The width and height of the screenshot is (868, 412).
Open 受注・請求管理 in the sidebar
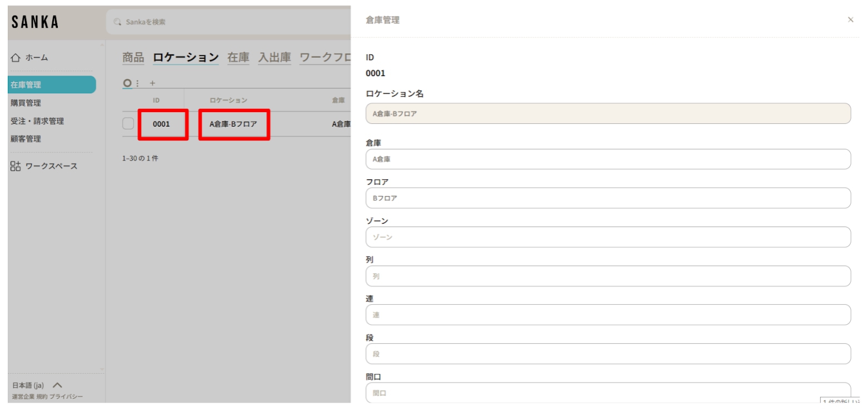click(37, 121)
